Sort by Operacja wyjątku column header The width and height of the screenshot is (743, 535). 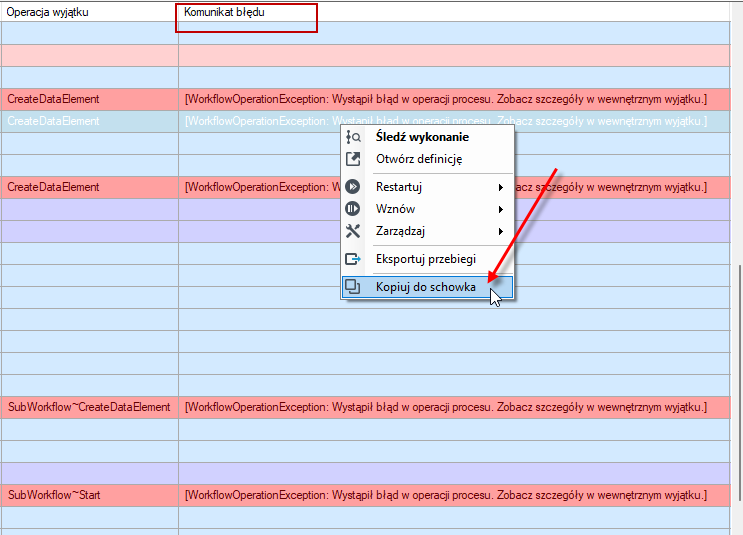coord(89,12)
